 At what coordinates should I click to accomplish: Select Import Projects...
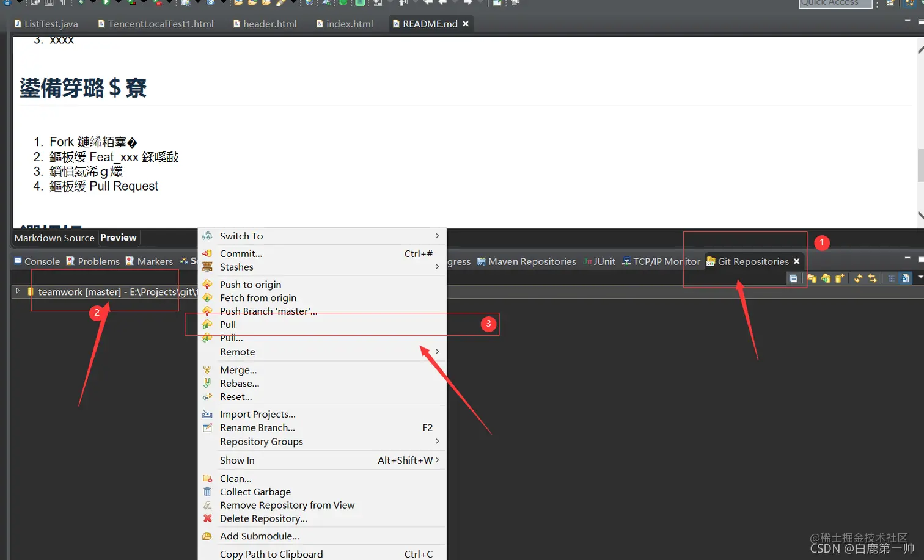322,414
